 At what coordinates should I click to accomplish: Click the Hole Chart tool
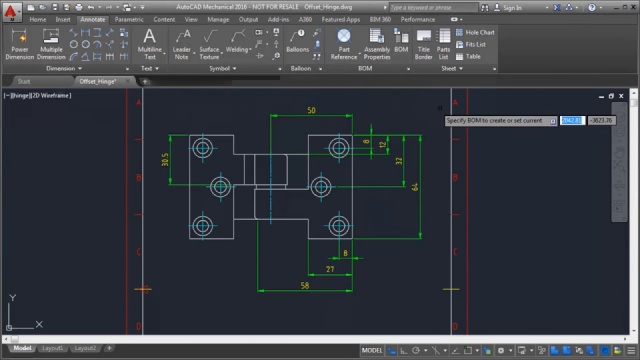coord(475,32)
